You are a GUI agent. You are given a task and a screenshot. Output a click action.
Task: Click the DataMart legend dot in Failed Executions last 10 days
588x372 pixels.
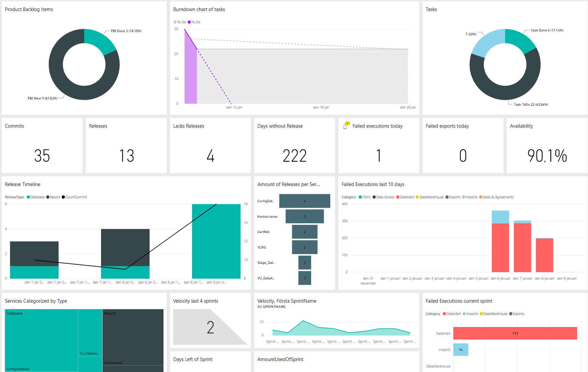coord(398,197)
